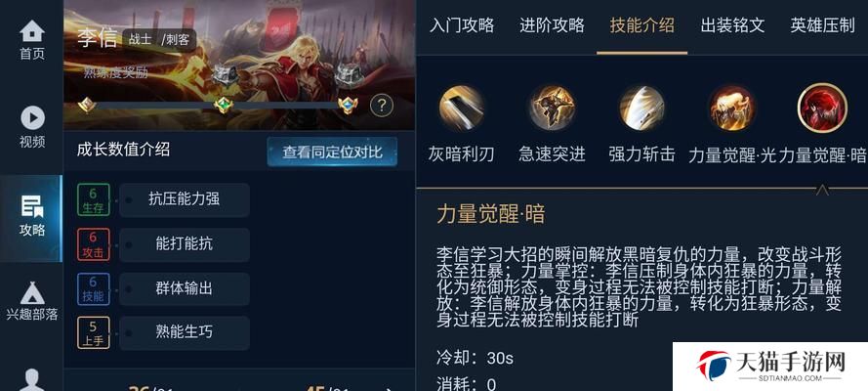Select the 强力斩击 skill icon

641,108
